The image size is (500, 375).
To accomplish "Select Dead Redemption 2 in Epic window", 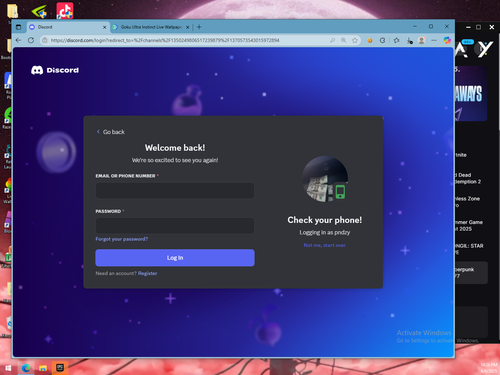I will tap(468, 178).
